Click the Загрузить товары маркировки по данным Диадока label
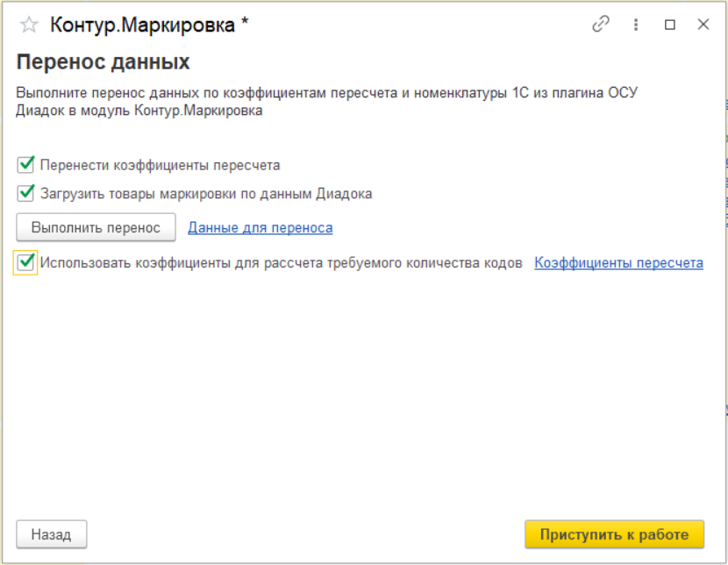 coord(206,194)
